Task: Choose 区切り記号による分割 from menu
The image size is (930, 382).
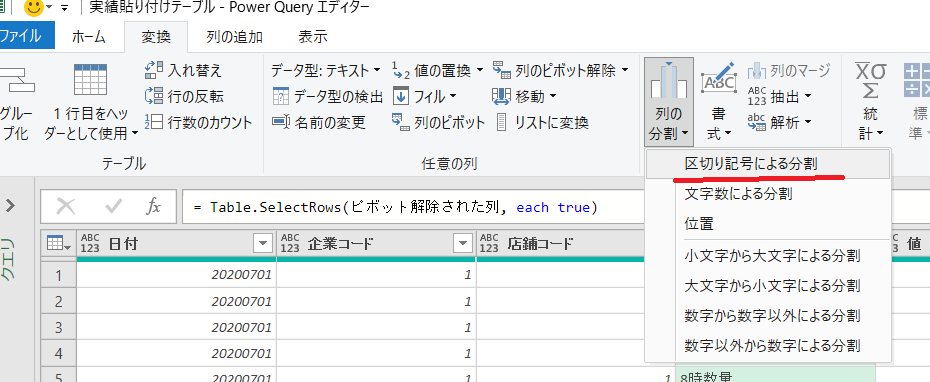Action: [767, 164]
